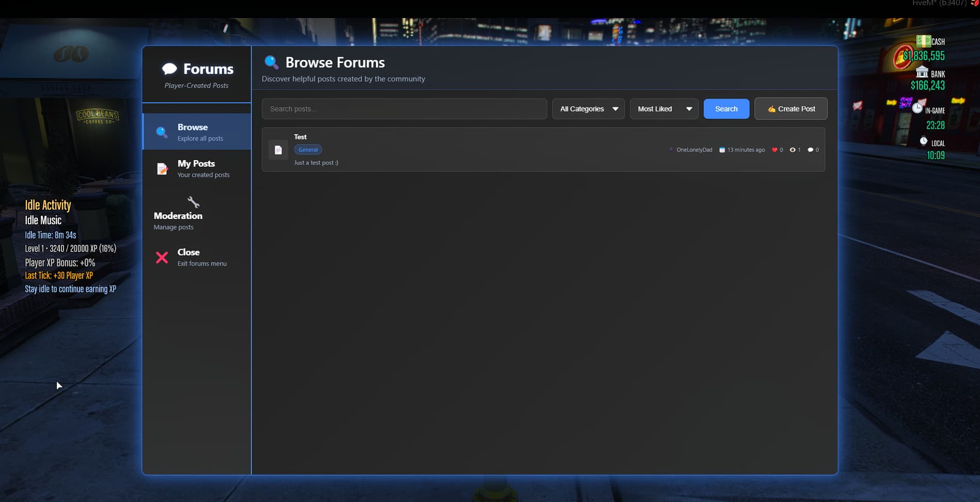Click the OneLonelyDad author name
Screen dimensions: 980x502
coord(694,150)
